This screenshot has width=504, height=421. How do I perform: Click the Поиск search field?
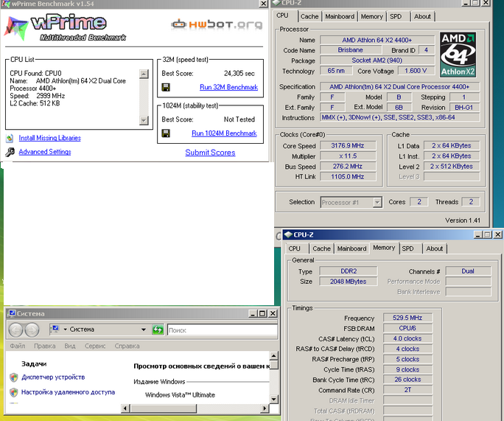[x=223, y=330]
